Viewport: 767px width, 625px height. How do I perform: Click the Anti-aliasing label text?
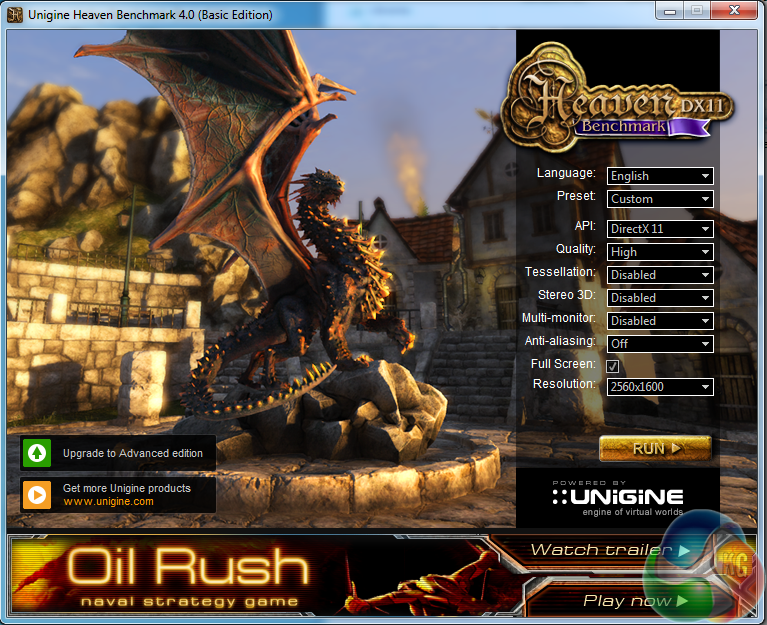(x=560, y=341)
